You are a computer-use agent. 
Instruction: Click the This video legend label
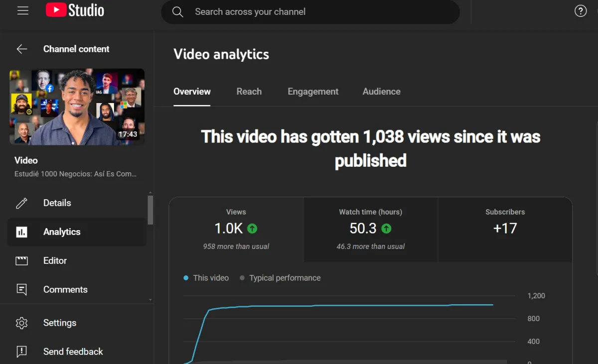click(x=211, y=278)
